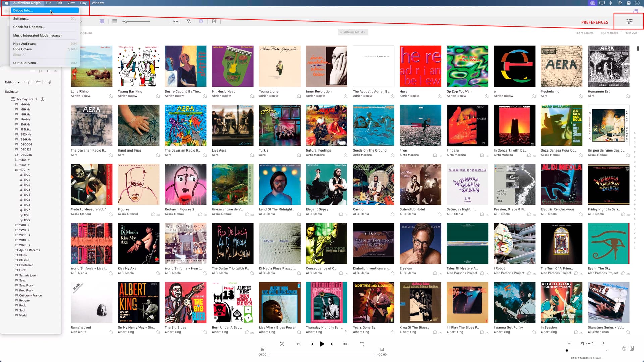This screenshot has height=362, width=644.
Task: Open the sort order arrows control
Action: [175, 21]
